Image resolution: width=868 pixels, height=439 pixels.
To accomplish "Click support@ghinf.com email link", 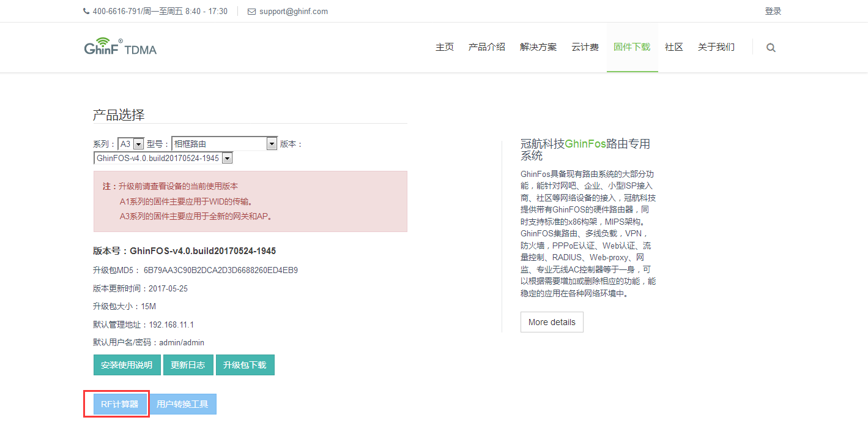I will (x=294, y=11).
